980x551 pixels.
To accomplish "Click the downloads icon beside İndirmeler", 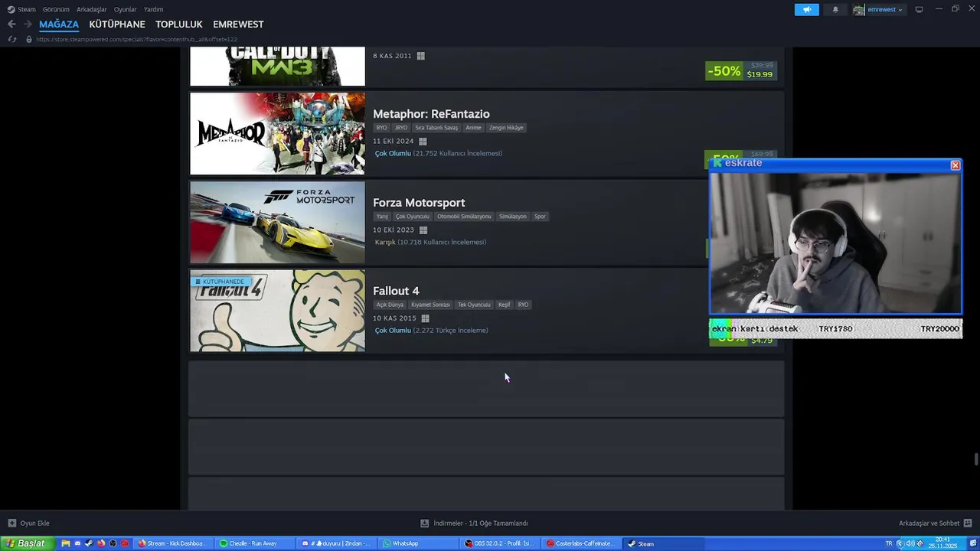I will (424, 523).
